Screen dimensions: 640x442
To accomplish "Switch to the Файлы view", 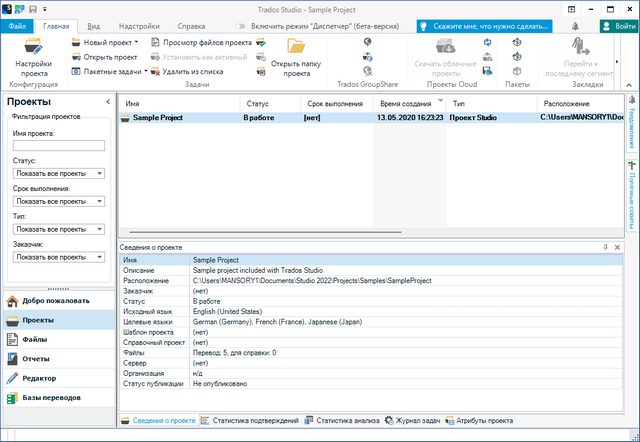I will coord(36,339).
